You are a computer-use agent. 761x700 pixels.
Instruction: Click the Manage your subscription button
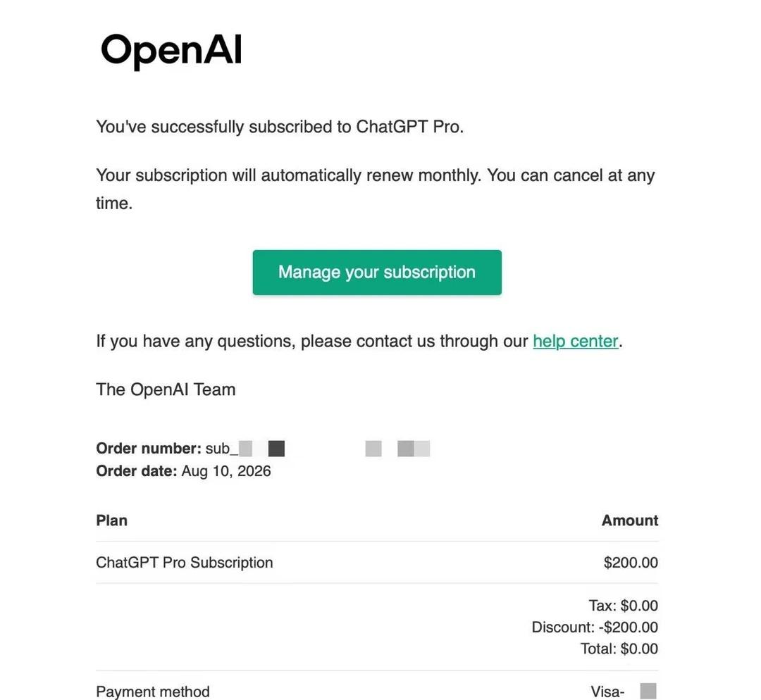[x=376, y=272]
